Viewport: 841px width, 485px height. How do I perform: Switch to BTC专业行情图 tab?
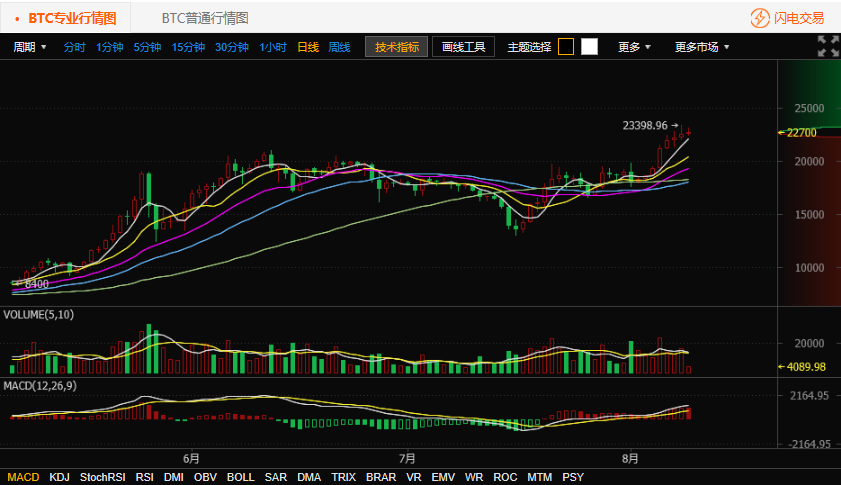point(72,18)
